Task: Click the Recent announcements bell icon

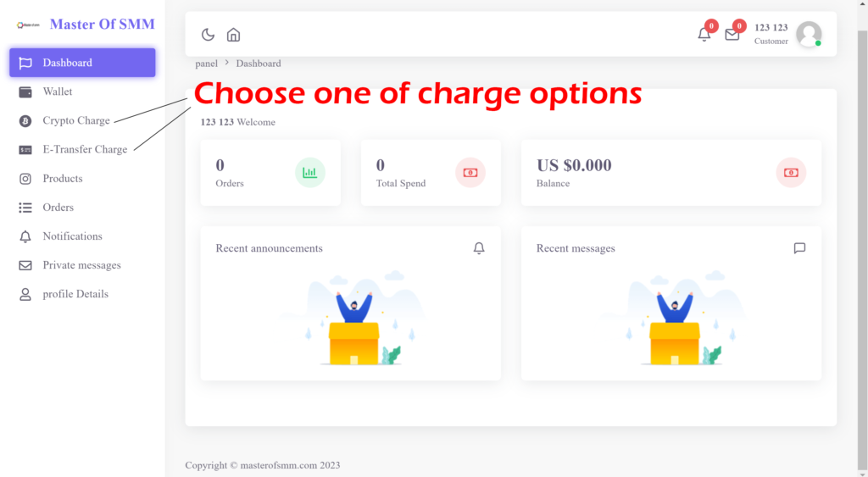Action: (x=479, y=248)
